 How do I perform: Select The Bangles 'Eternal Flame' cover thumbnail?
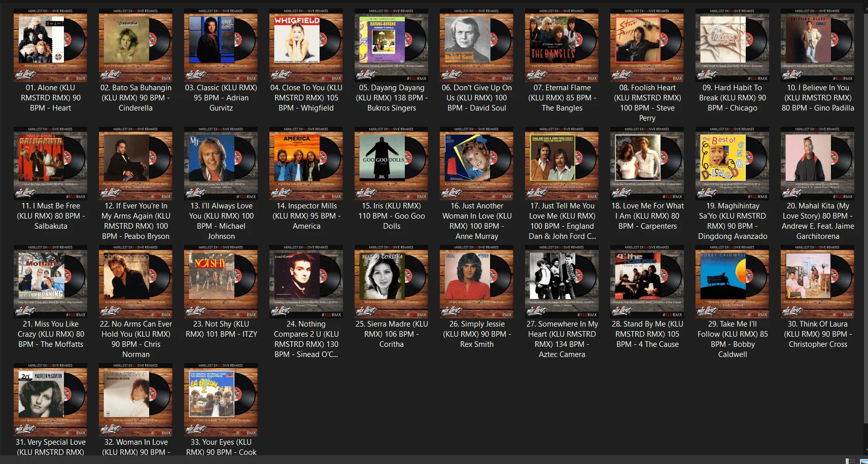[562, 45]
